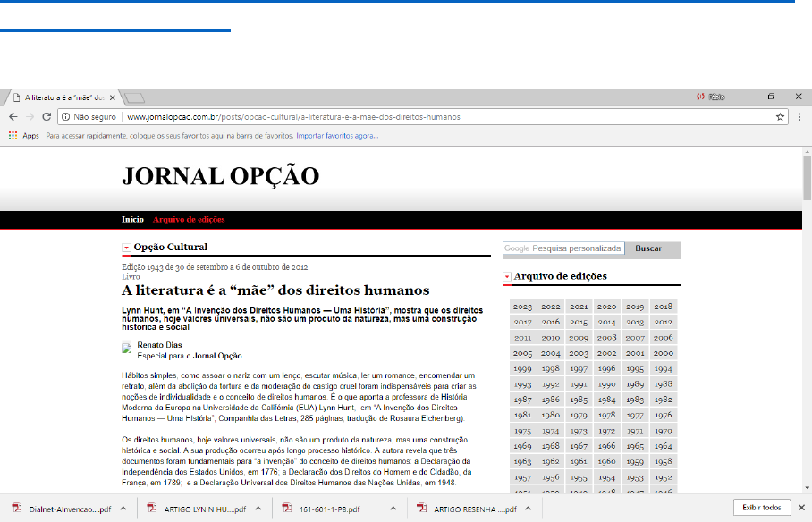Close the downloads bar with X
812x522 pixels.
[800, 508]
